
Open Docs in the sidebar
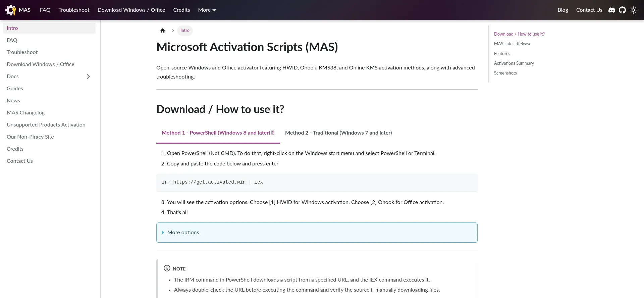point(42,77)
